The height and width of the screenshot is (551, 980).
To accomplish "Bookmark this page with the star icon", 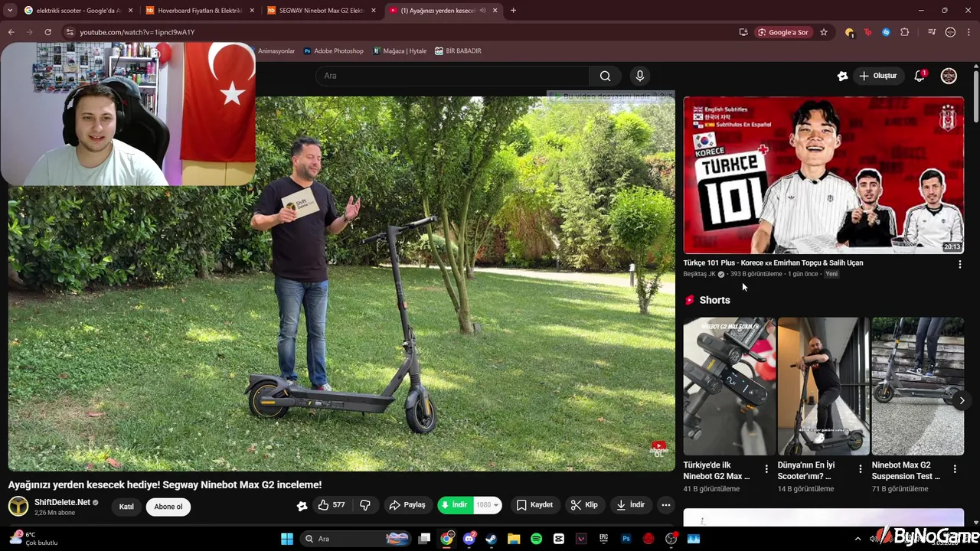I will point(824,32).
